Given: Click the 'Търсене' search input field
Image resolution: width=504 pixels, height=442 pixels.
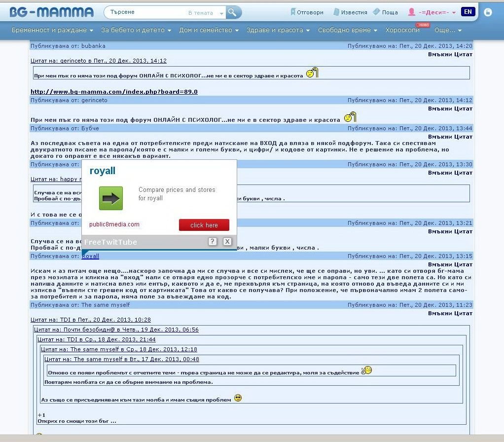Looking at the screenshot, I should (x=145, y=12).
